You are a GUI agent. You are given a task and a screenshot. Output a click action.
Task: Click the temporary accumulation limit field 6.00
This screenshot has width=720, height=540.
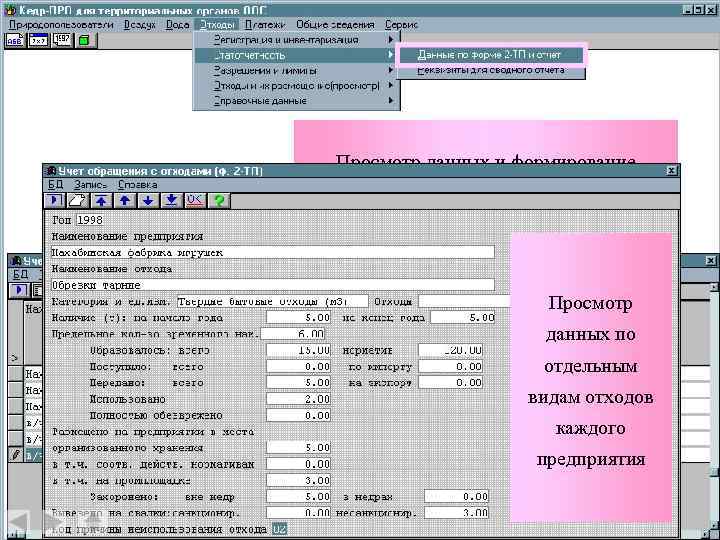[x=292, y=334]
